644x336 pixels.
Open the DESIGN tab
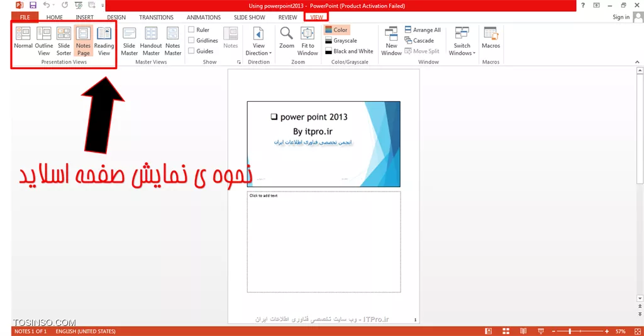pos(116,17)
